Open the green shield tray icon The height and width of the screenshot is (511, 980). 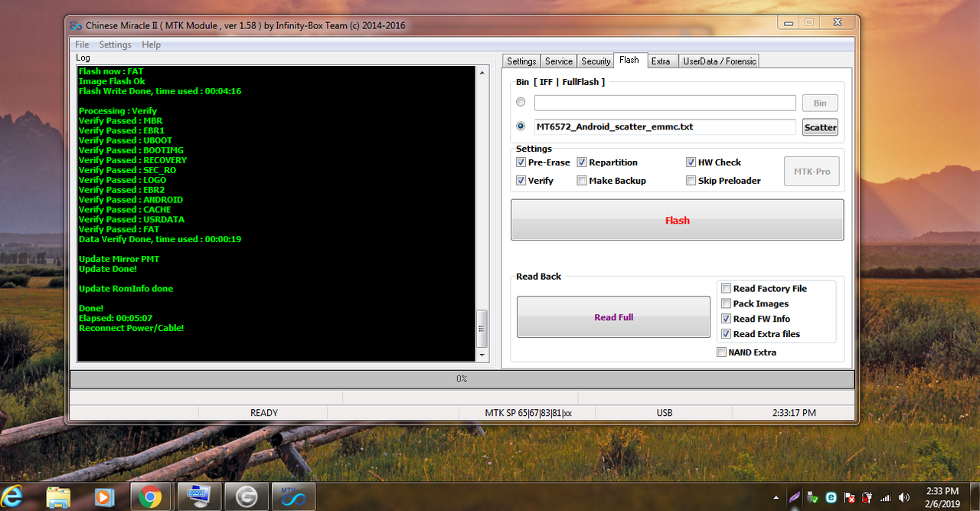click(814, 497)
